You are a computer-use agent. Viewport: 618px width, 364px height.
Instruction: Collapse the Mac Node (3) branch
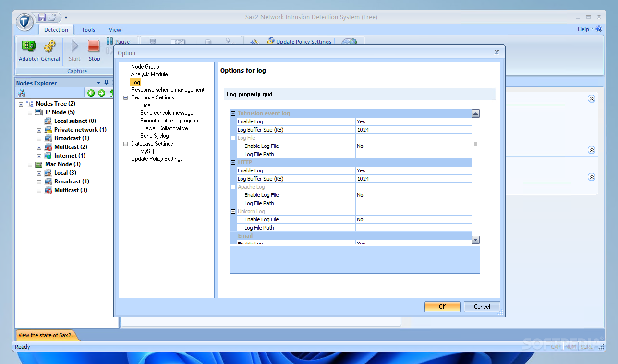point(30,164)
